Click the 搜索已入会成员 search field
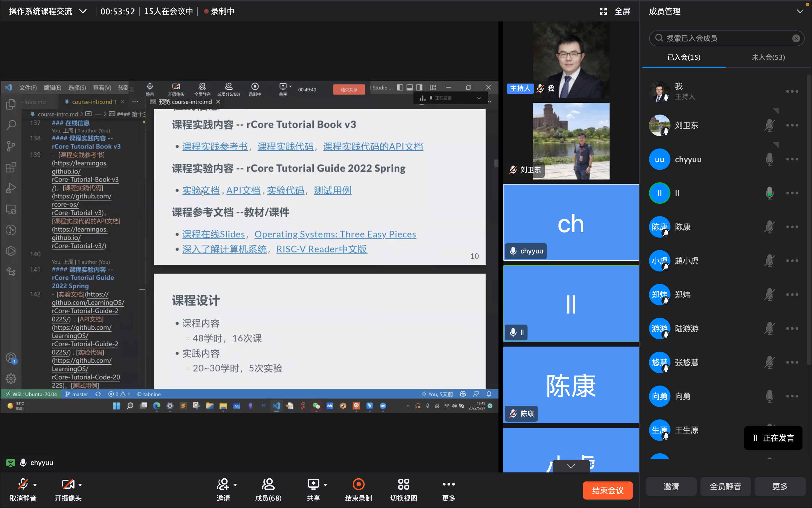 coord(727,38)
